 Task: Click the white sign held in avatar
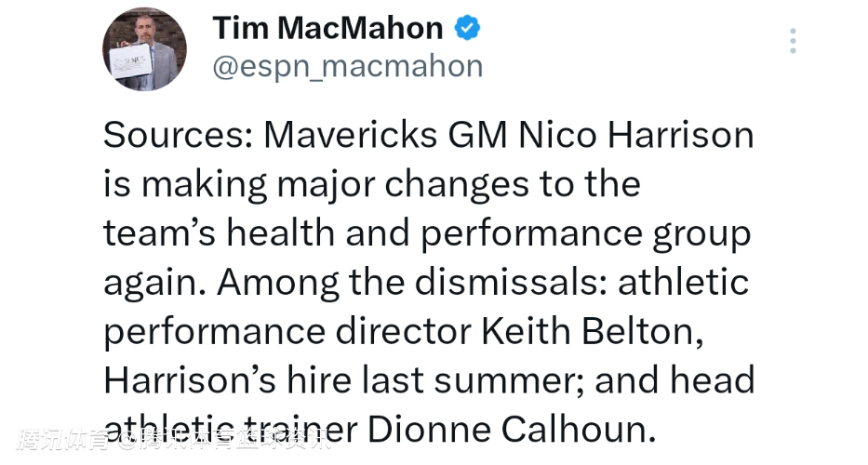tap(130, 60)
